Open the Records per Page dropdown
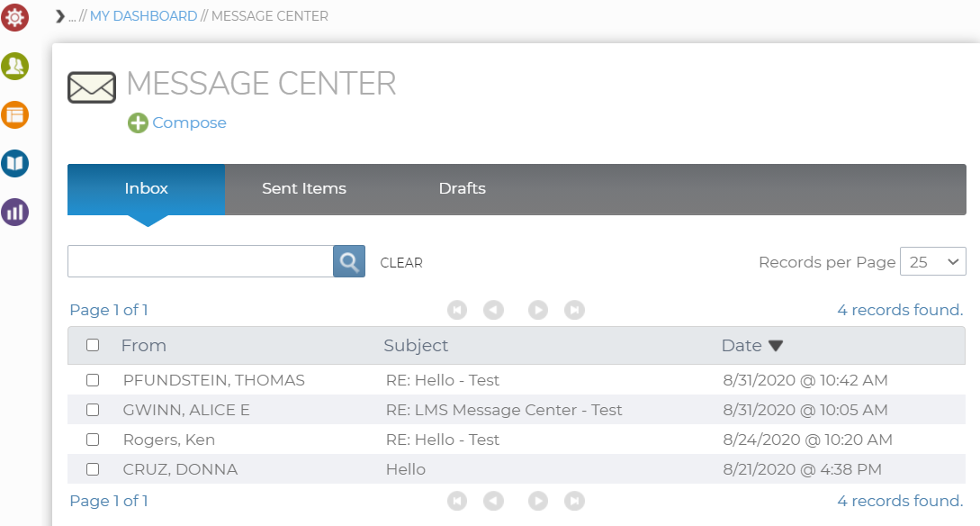The width and height of the screenshot is (980, 526). point(932,262)
